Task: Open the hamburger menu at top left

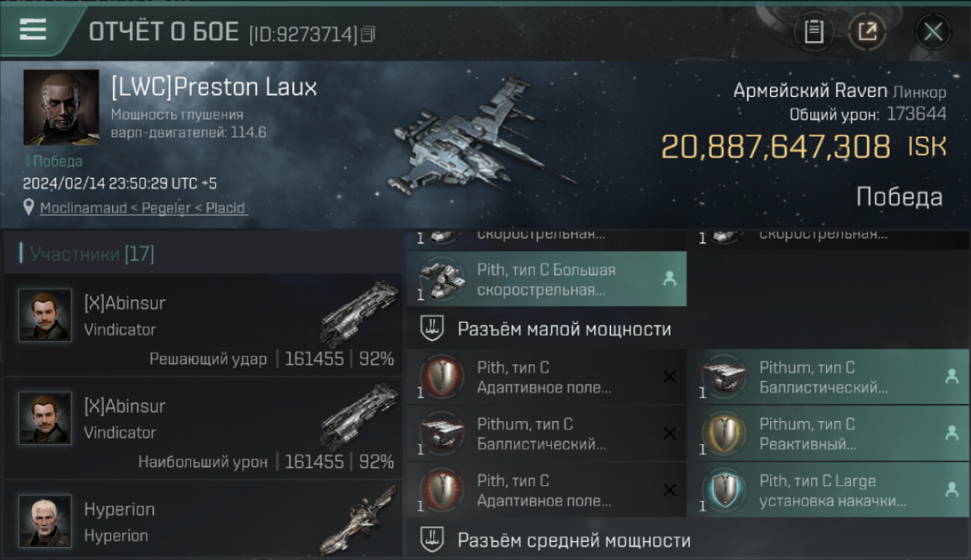Action: (x=33, y=29)
